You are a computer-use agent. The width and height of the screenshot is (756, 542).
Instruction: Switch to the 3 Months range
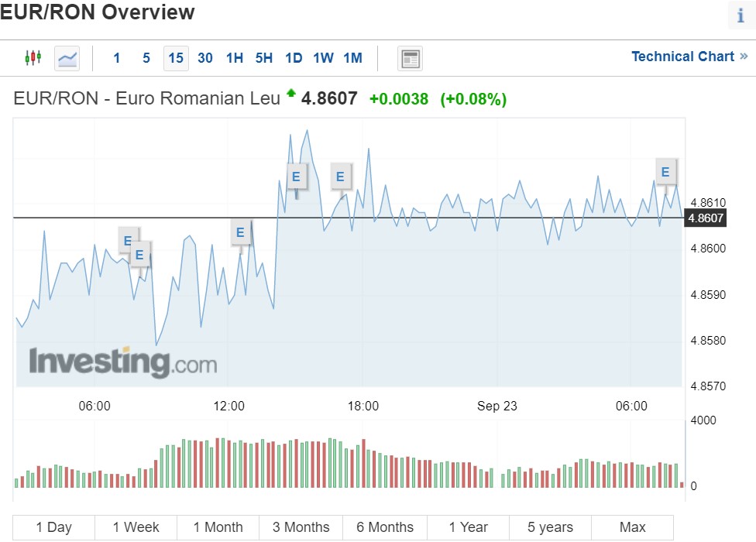click(301, 527)
